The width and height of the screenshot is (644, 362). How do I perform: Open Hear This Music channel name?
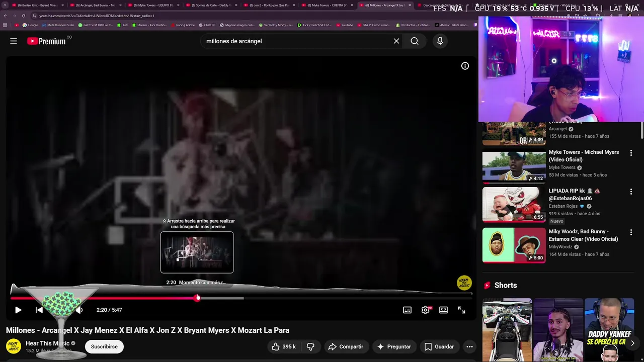(x=47, y=343)
